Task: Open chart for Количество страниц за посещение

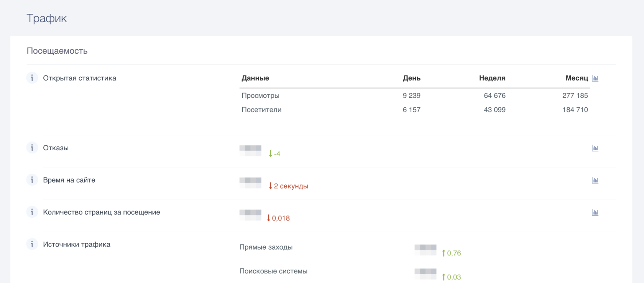Action: (x=595, y=212)
